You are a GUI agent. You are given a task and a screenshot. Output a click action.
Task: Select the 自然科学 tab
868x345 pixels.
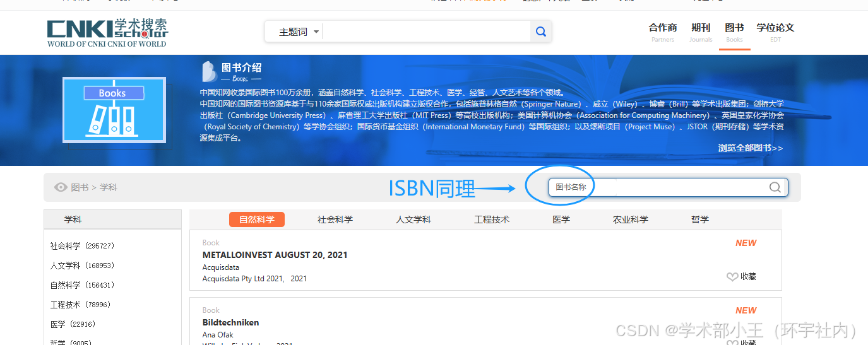coord(257,219)
